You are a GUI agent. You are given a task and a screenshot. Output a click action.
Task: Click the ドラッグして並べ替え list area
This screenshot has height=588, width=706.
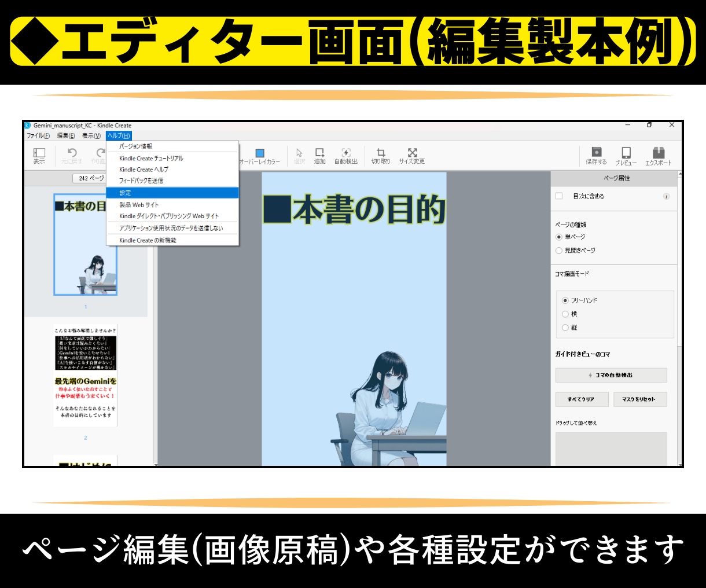click(x=611, y=449)
